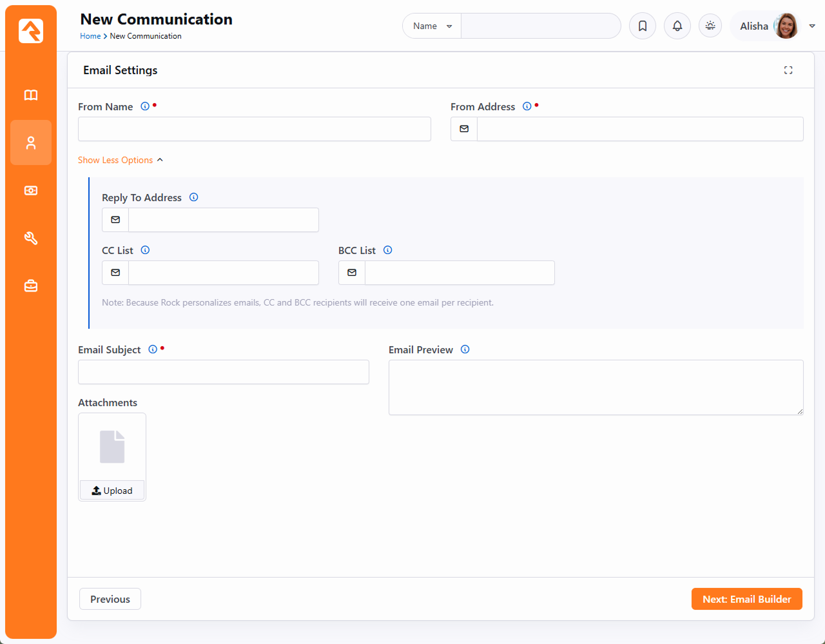825x644 pixels.
Task: Open the notifications bell
Action: (x=677, y=26)
